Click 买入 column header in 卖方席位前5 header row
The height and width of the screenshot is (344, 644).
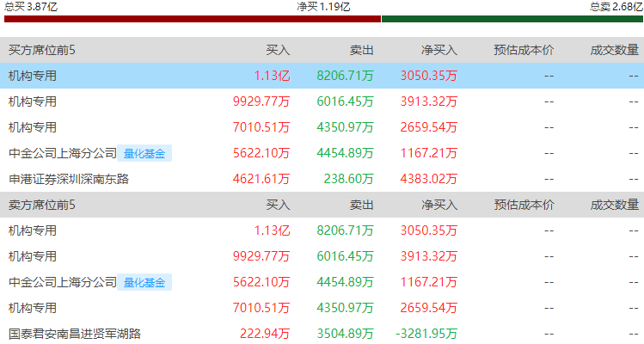[x=278, y=205]
